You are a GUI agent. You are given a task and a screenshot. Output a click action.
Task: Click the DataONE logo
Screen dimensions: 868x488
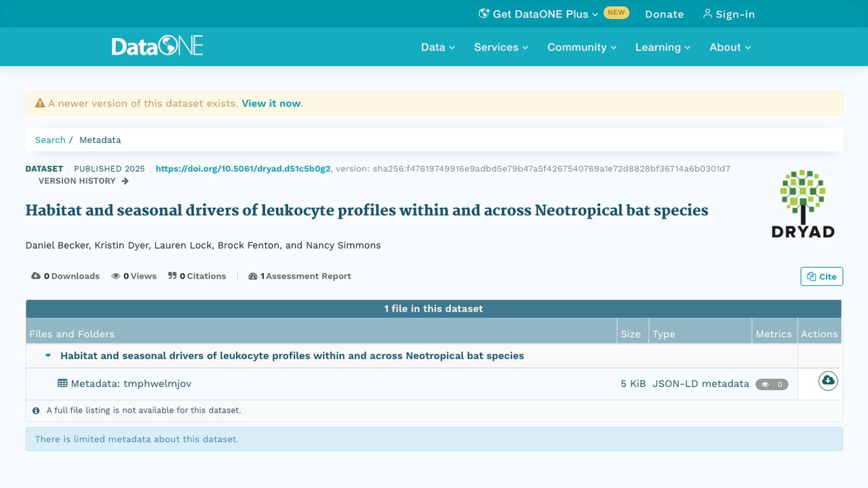pyautogui.click(x=157, y=46)
